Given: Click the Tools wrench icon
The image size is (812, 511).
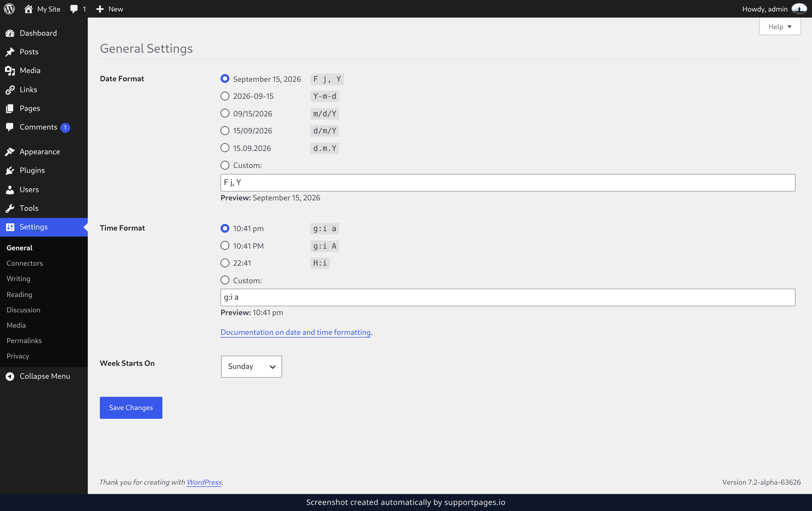Looking at the screenshot, I should coord(10,208).
